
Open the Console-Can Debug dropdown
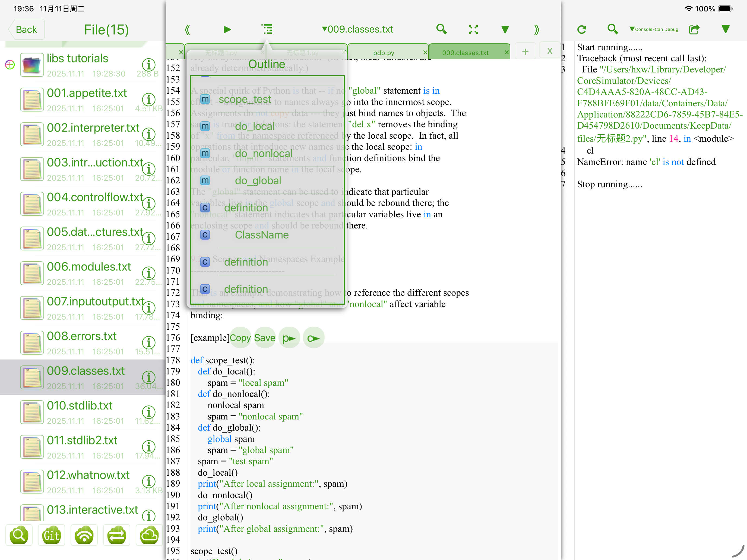[654, 29]
